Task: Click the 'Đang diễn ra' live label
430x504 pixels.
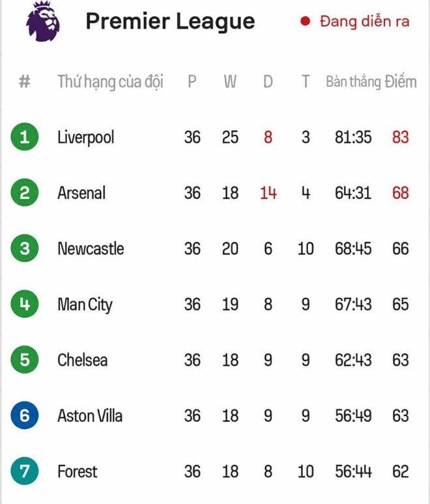Action: click(x=365, y=22)
